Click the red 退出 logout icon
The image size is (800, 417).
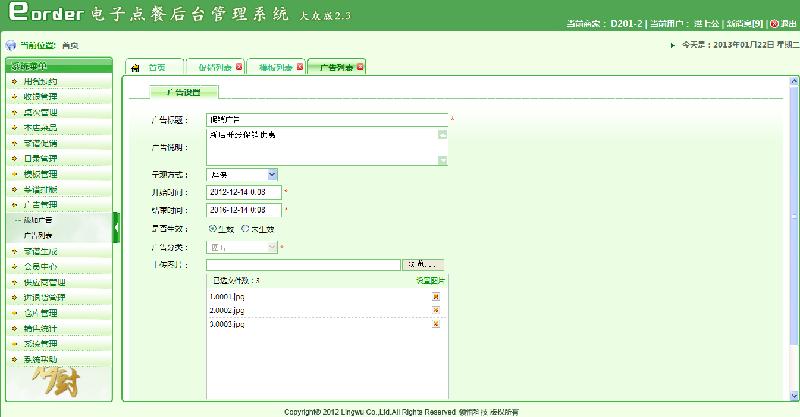774,22
